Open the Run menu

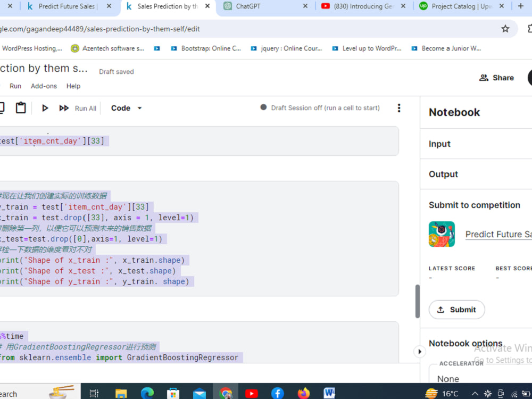15,86
